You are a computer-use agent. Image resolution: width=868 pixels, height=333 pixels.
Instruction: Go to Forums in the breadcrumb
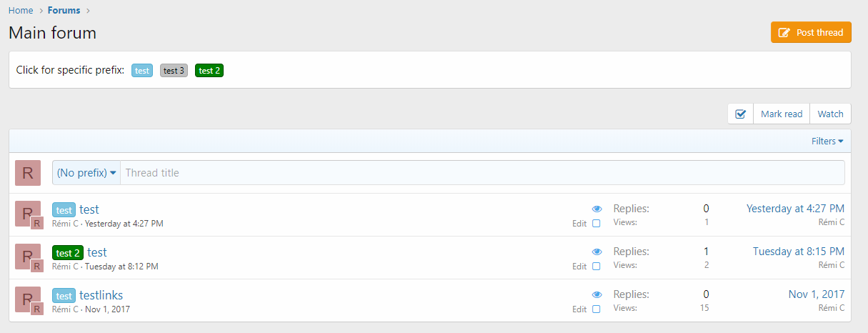[64, 10]
